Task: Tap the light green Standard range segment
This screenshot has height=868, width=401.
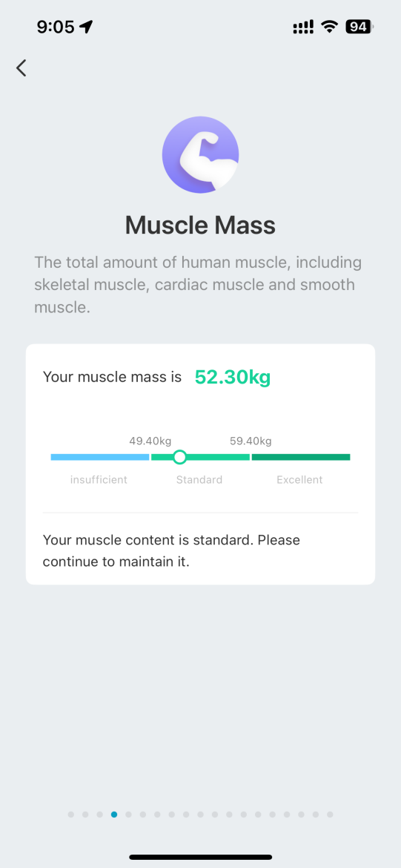Action: [200, 457]
